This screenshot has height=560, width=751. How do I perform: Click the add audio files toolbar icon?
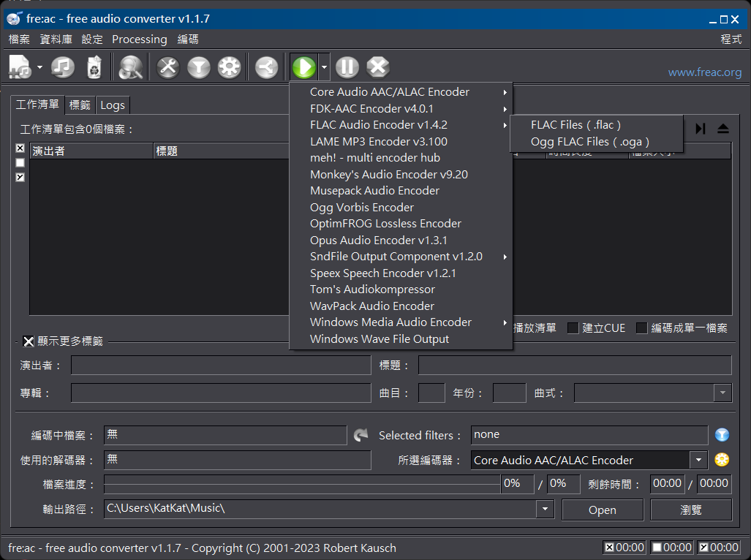[20, 67]
